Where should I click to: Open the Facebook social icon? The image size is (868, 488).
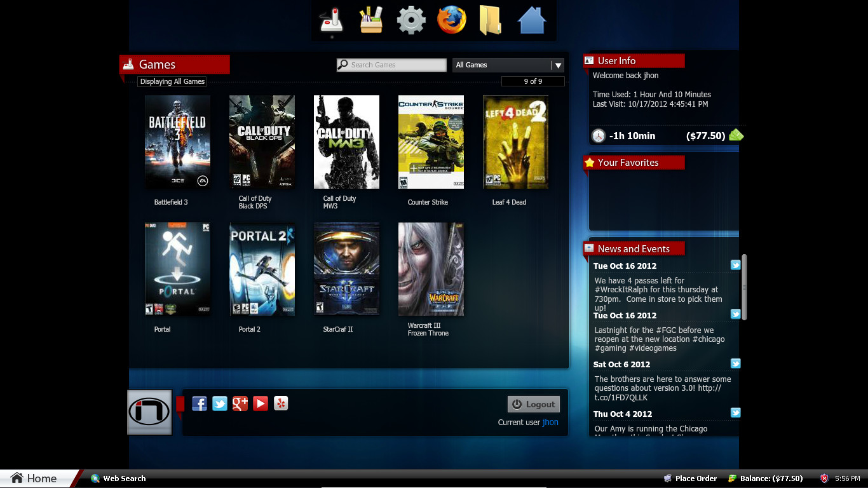200,403
